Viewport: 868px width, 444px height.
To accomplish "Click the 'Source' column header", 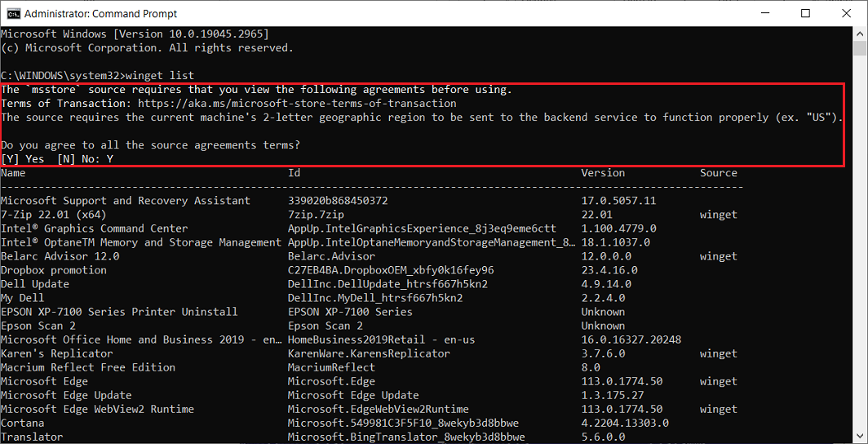I will [x=718, y=173].
